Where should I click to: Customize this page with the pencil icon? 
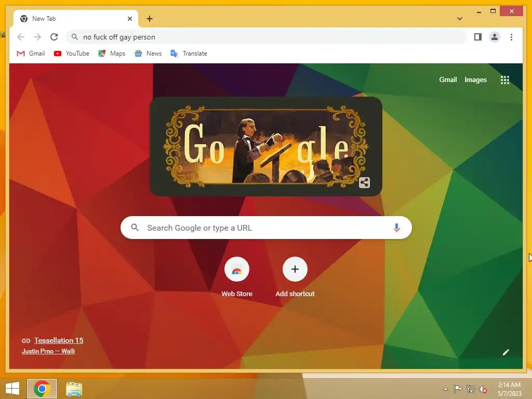(506, 352)
